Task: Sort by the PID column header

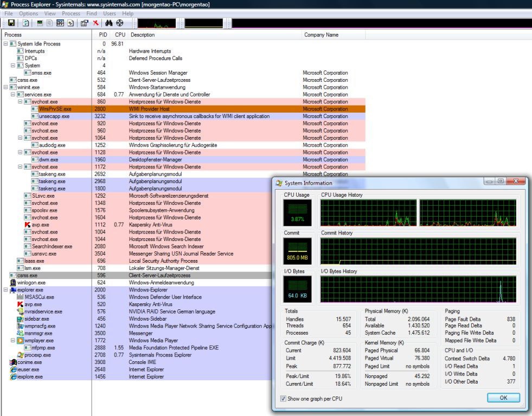Action: (x=101, y=35)
